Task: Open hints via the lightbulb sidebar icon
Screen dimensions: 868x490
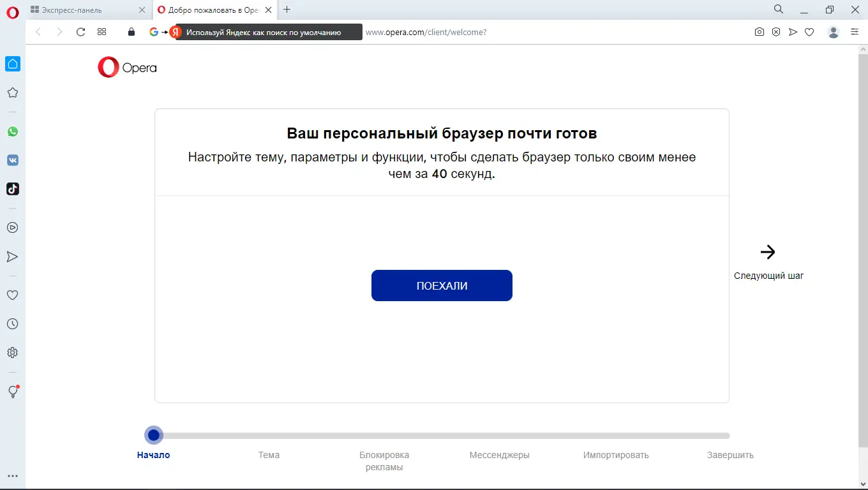Action: click(13, 392)
